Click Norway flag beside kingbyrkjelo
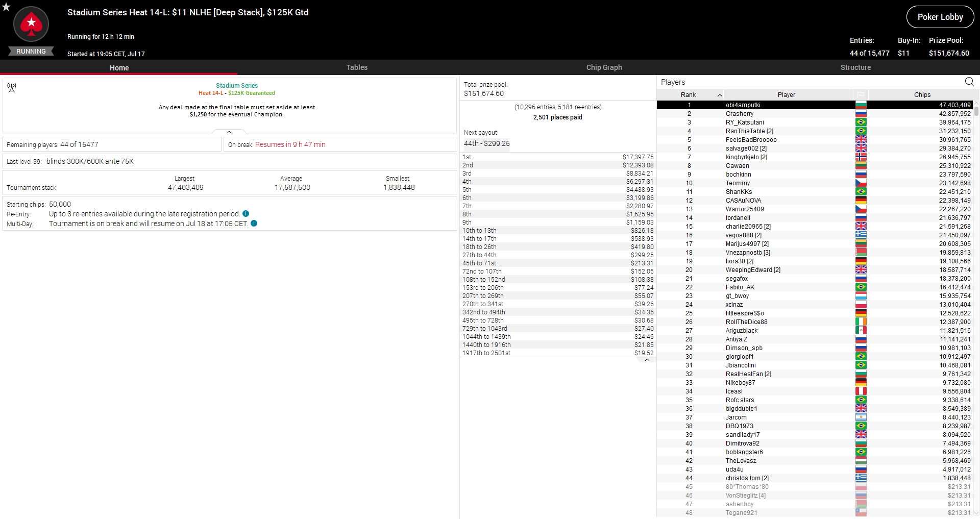This screenshot has width=980, height=519. coord(861,157)
